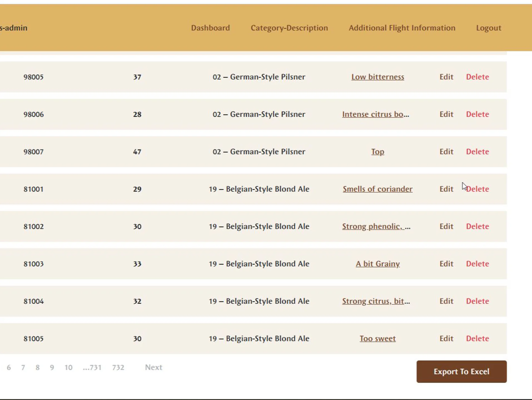Screen dimensions: 532x400
Task: Jump to last page 732
Action: click(x=118, y=367)
